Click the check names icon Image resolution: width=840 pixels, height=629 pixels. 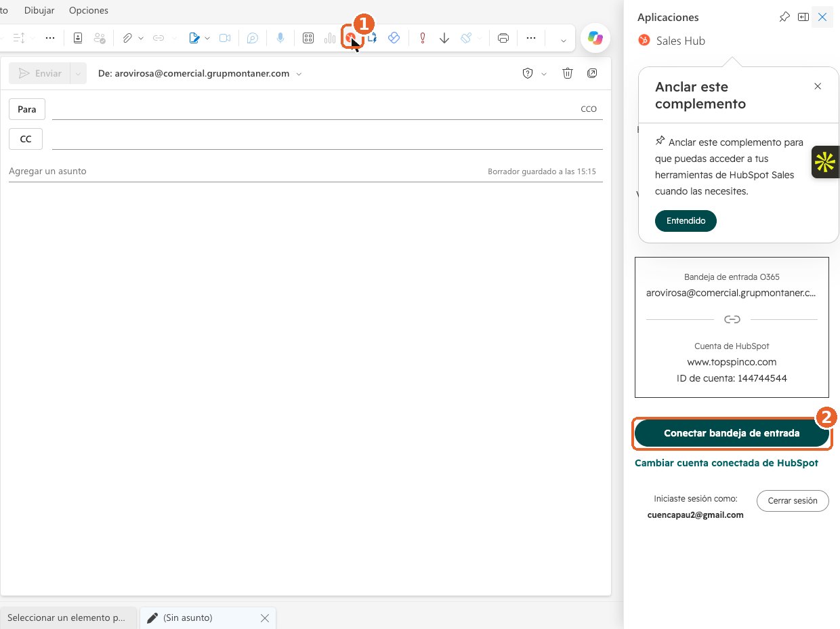click(100, 38)
